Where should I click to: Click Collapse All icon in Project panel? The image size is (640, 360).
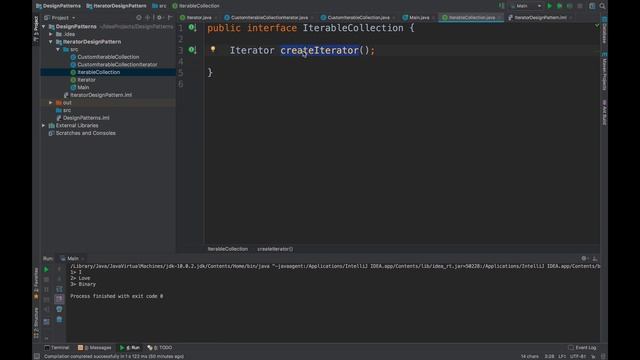pos(148,18)
